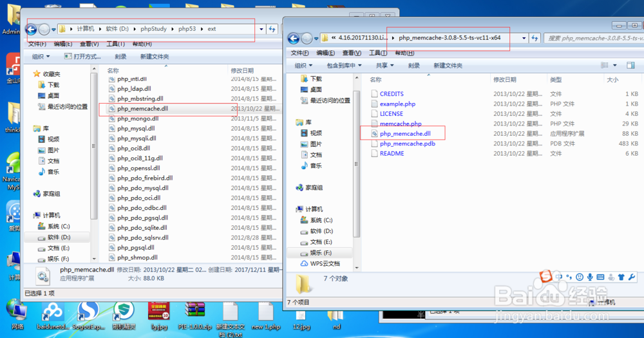Toggle the preview pane icon in the php_memcache window

pos(630,65)
